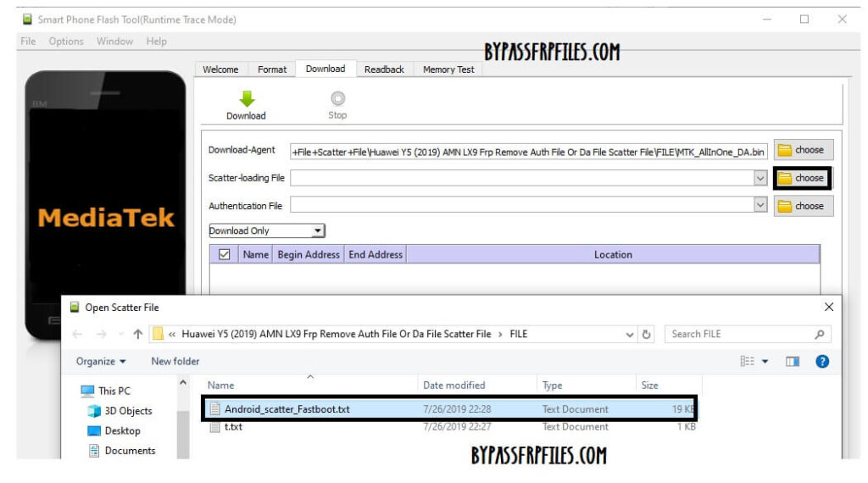Click the Search FILE input box
Screen dimensions: 868x483
[737, 334]
